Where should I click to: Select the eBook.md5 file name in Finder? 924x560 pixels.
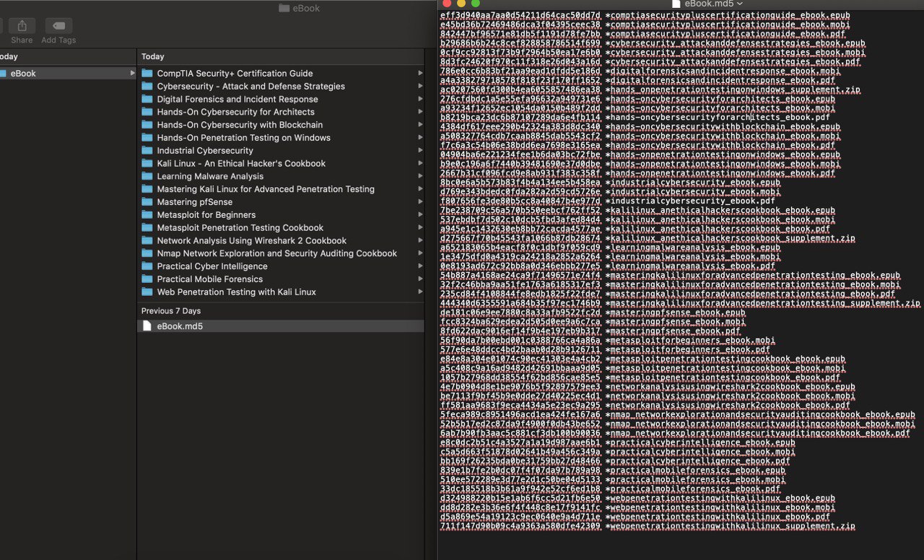(x=180, y=326)
